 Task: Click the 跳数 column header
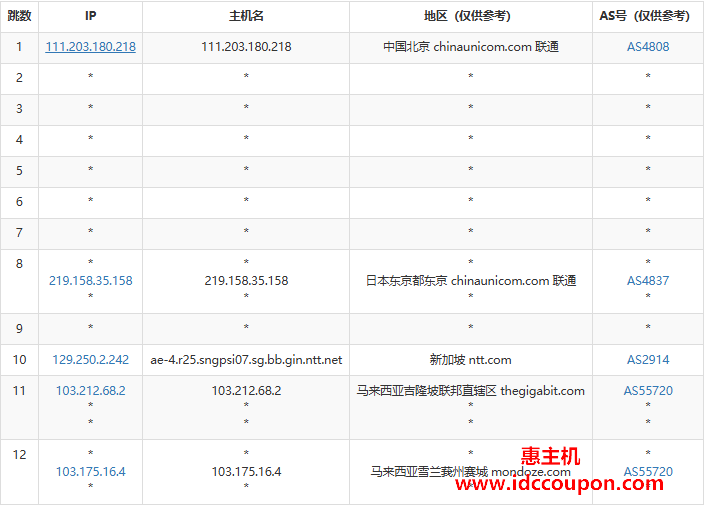click(x=19, y=16)
